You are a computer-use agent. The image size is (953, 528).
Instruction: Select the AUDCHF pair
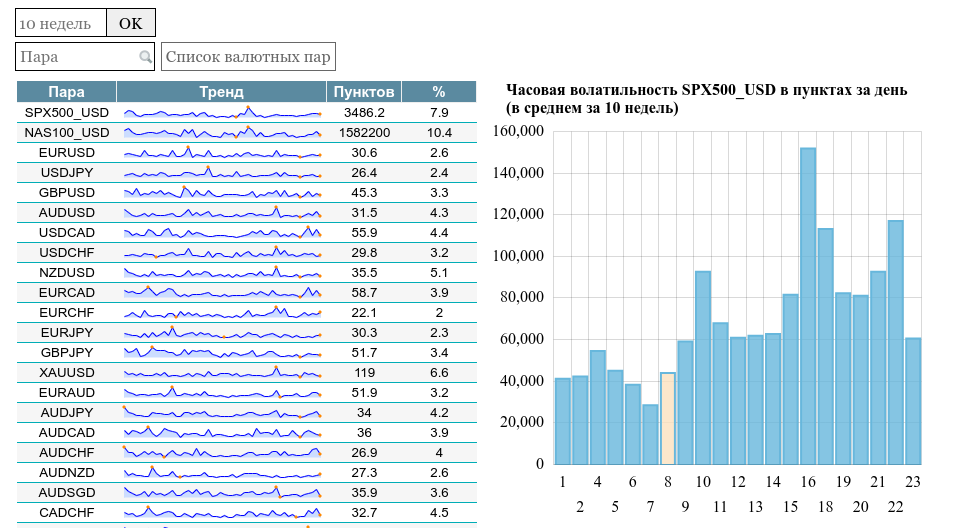67,453
